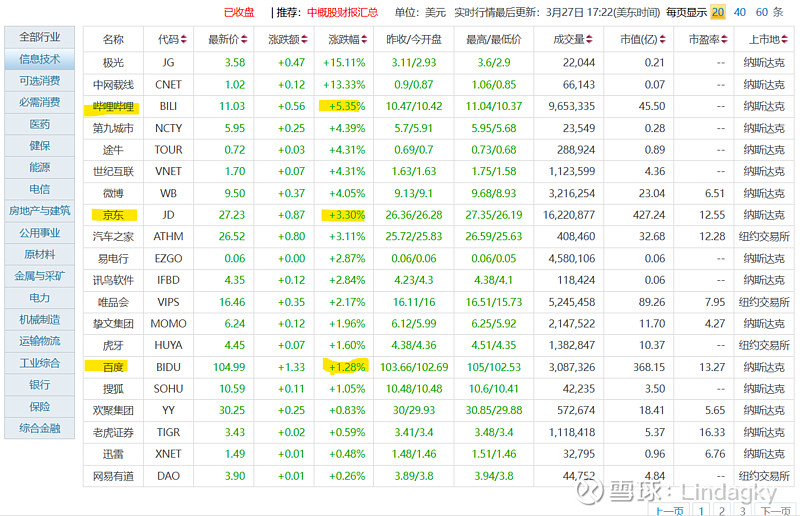The width and height of the screenshot is (800, 516).
Task: Select the 电信 category
Action: click(40, 189)
